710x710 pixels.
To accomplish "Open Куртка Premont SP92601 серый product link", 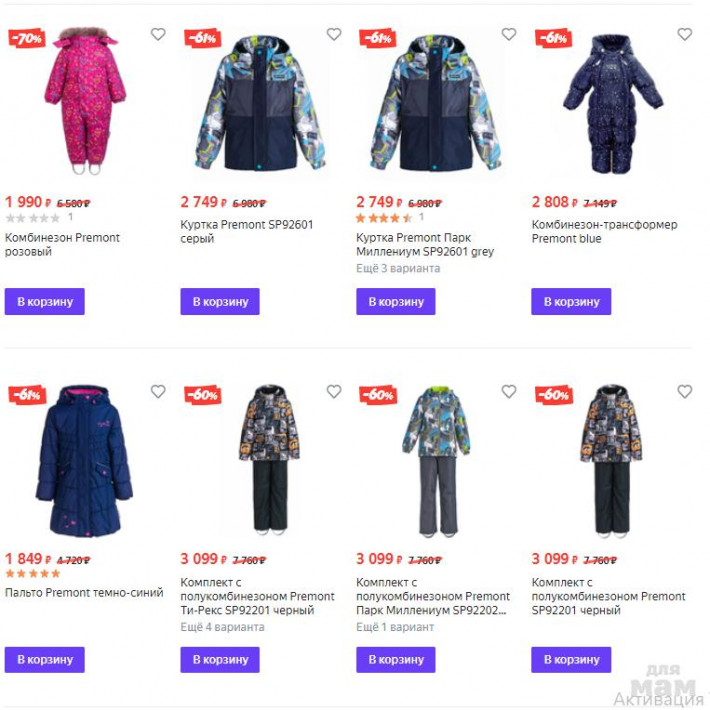I will (247, 231).
